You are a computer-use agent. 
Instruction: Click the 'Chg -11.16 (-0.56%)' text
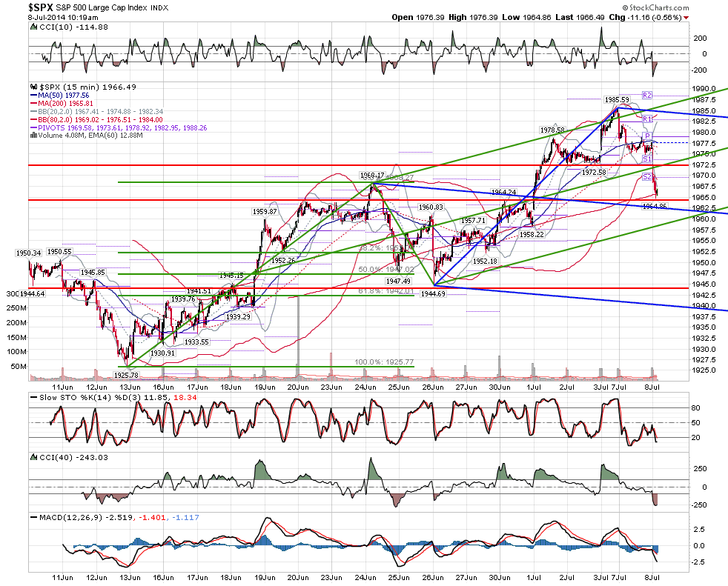point(646,17)
